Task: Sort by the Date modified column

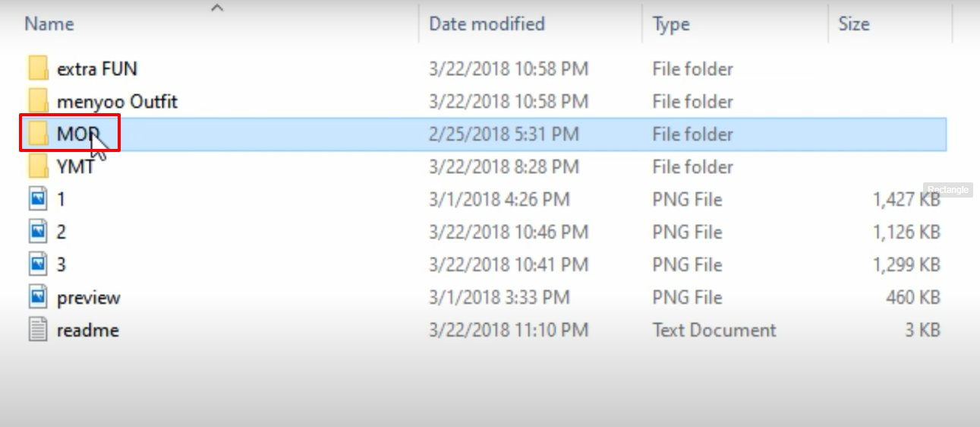Action: click(x=487, y=24)
